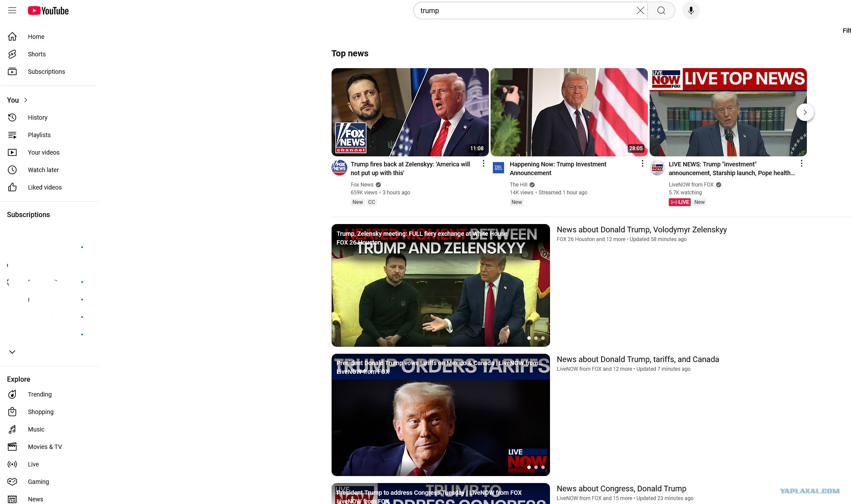851x504 pixels.
Task: Click the Liked videos thumbs-up icon
Action: [x=12, y=187]
